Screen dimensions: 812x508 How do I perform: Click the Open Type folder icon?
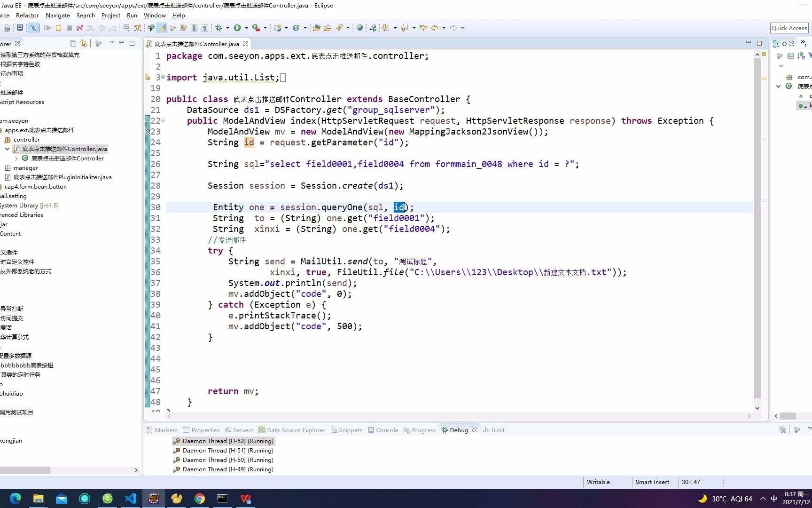(x=316, y=28)
